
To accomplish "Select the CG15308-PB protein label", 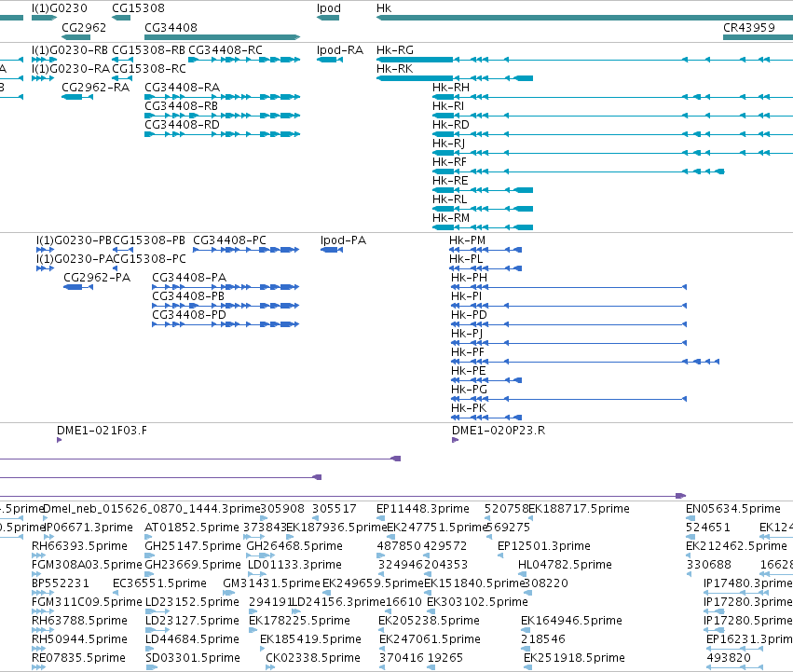I will [149, 240].
